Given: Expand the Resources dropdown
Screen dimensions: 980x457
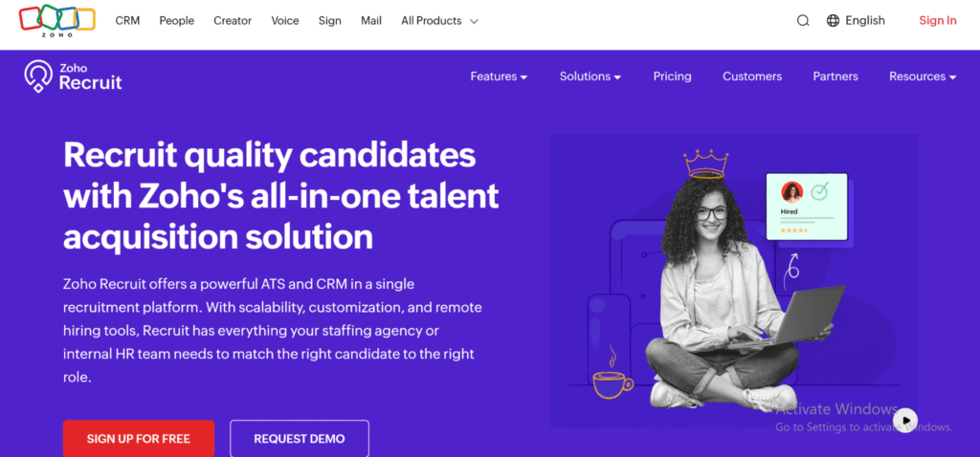Looking at the screenshot, I should 922,76.
